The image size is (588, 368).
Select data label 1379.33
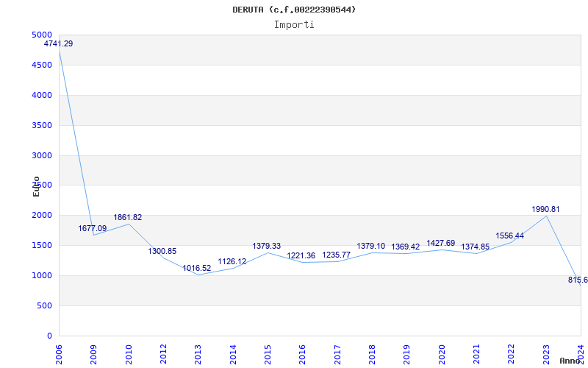(x=266, y=246)
